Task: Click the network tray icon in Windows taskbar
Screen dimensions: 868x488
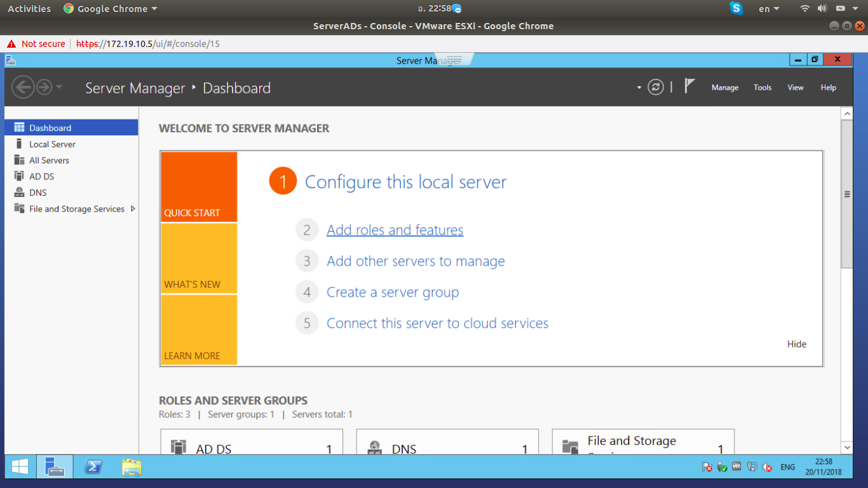Action: click(752, 467)
